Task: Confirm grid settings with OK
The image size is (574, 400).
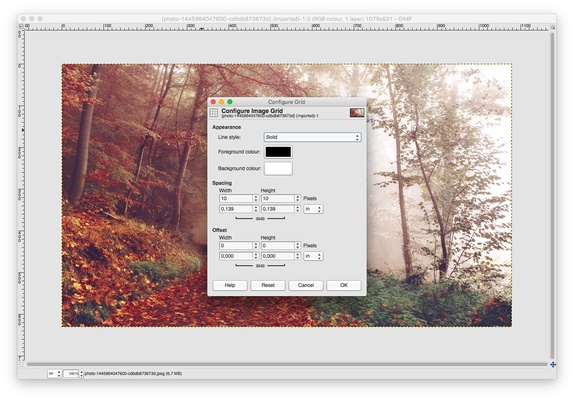Action: (344, 285)
